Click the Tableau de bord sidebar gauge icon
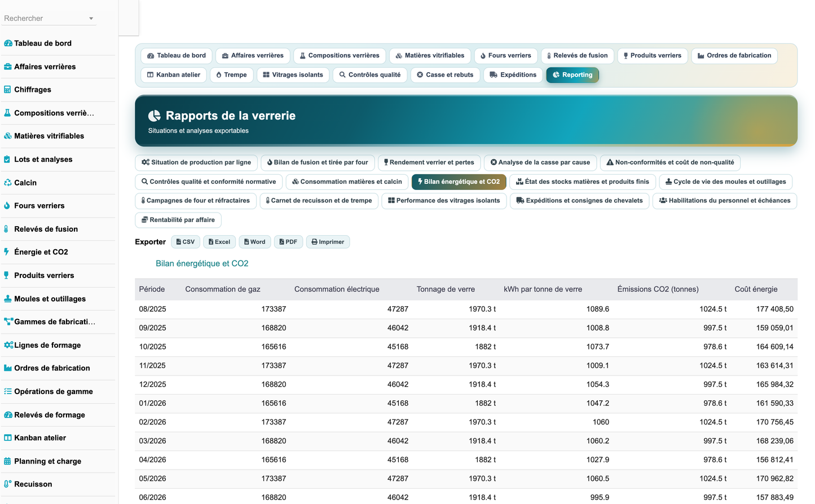 8,43
